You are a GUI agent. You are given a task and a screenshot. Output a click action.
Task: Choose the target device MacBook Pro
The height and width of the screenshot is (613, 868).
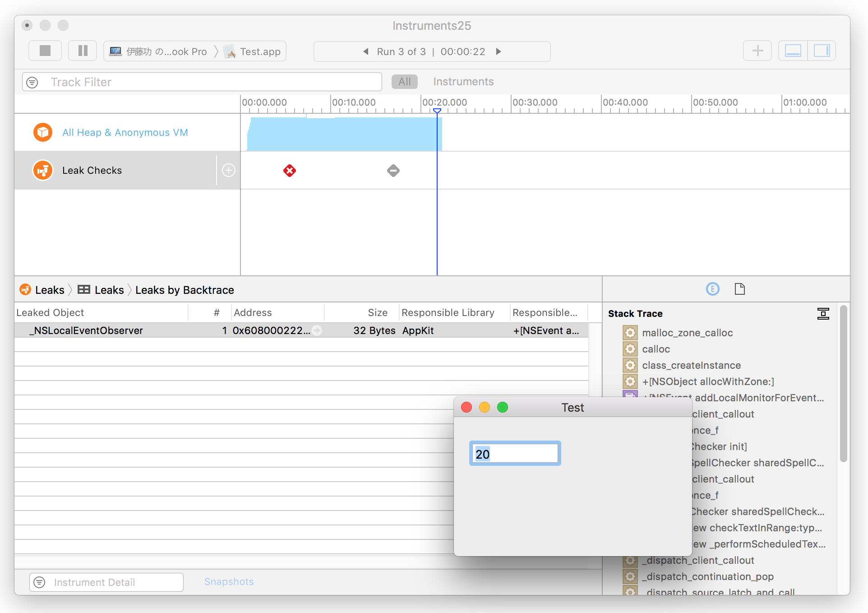point(158,51)
